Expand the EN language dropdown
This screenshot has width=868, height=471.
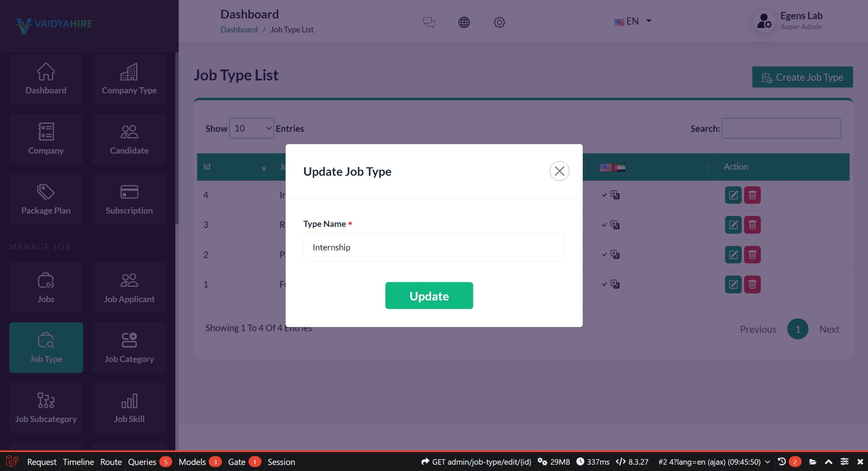point(632,21)
